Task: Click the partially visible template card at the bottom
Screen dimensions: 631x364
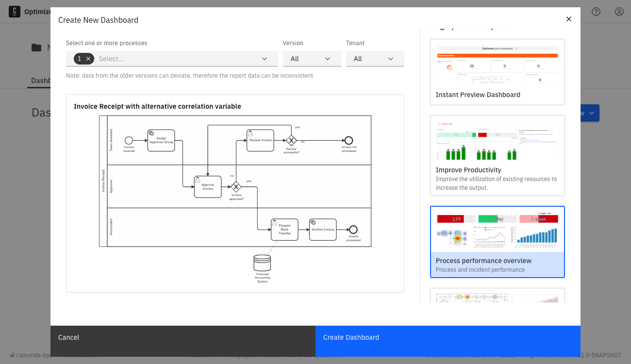Action: (x=498, y=295)
